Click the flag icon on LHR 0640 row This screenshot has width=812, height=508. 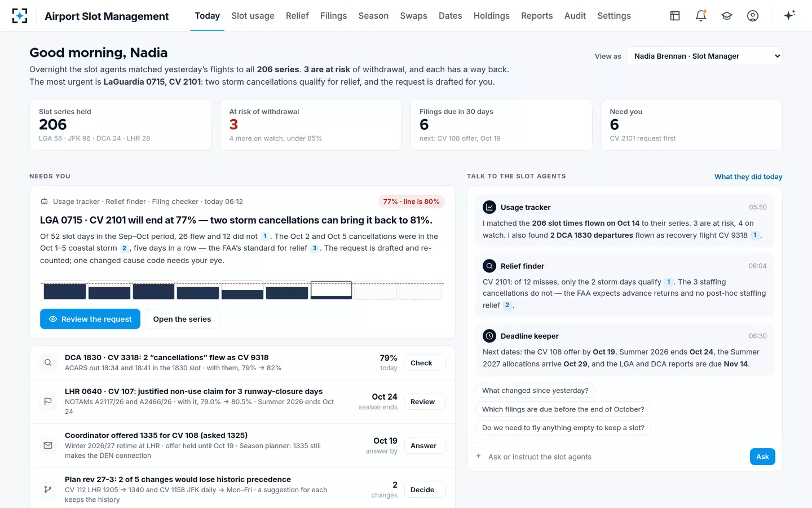pos(48,401)
